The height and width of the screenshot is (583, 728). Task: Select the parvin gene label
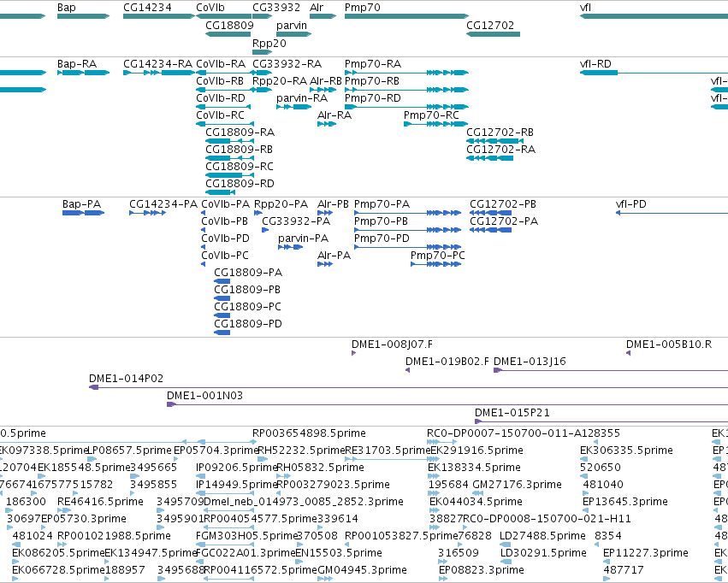(292, 25)
